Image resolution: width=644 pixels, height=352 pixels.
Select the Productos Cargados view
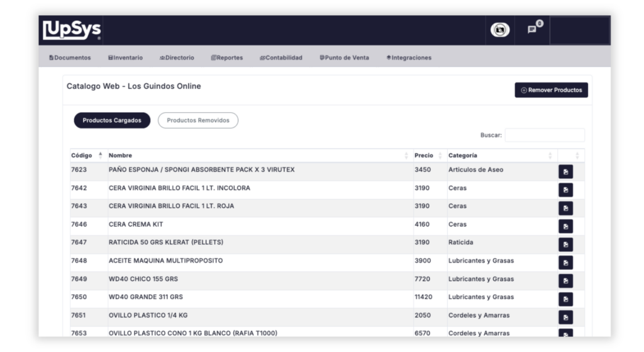[112, 120]
